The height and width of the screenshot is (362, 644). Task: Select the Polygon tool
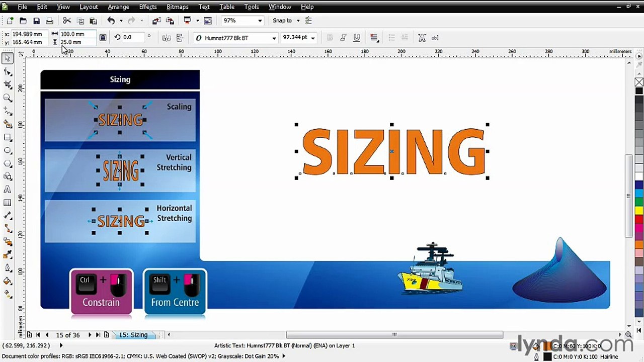tap(8, 163)
